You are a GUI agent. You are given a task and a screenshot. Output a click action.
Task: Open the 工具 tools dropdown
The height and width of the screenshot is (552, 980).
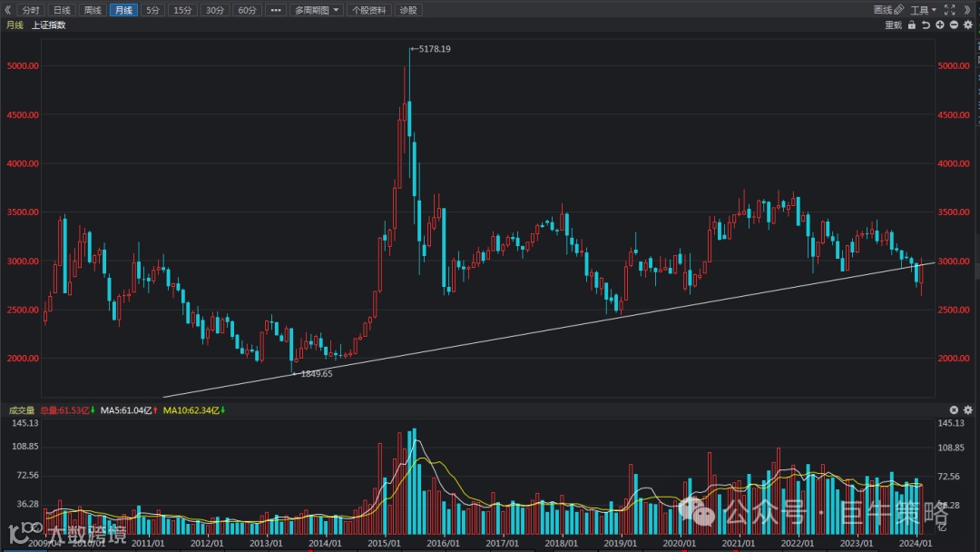click(923, 10)
